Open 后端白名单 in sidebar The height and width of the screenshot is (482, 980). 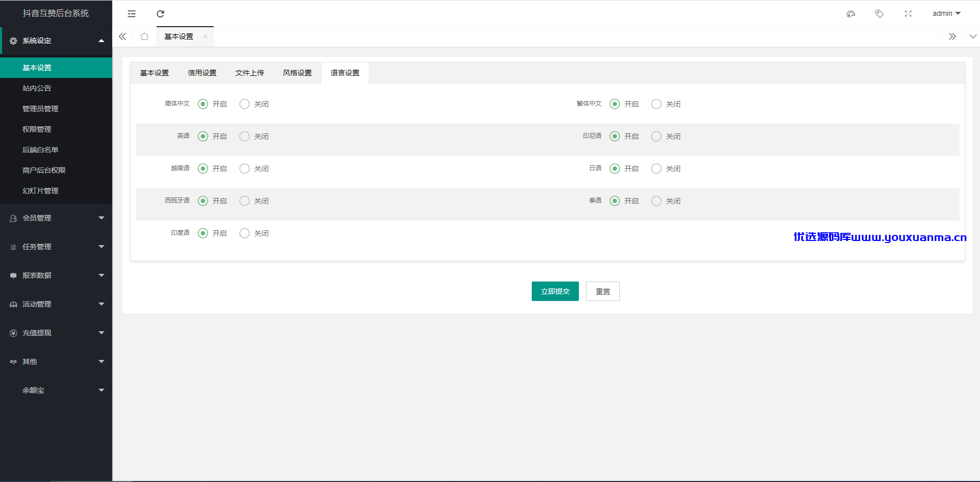click(x=56, y=150)
